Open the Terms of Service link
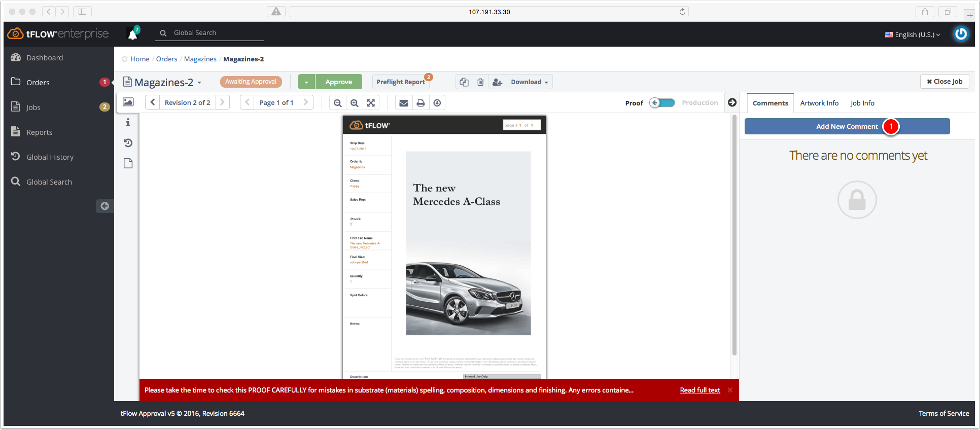Viewport: 980px width, 430px height. coord(943,413)
